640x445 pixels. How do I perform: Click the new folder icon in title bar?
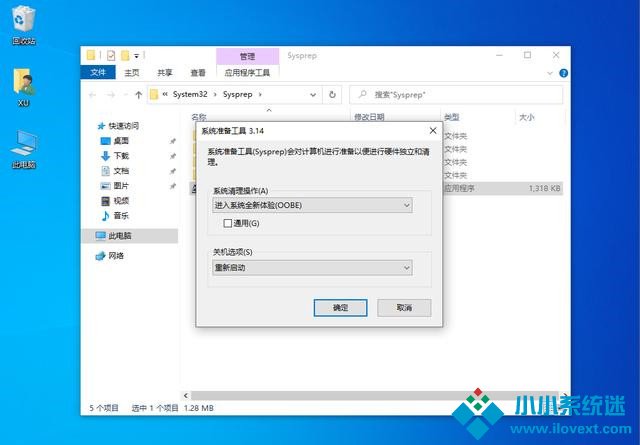coord(125,56)
